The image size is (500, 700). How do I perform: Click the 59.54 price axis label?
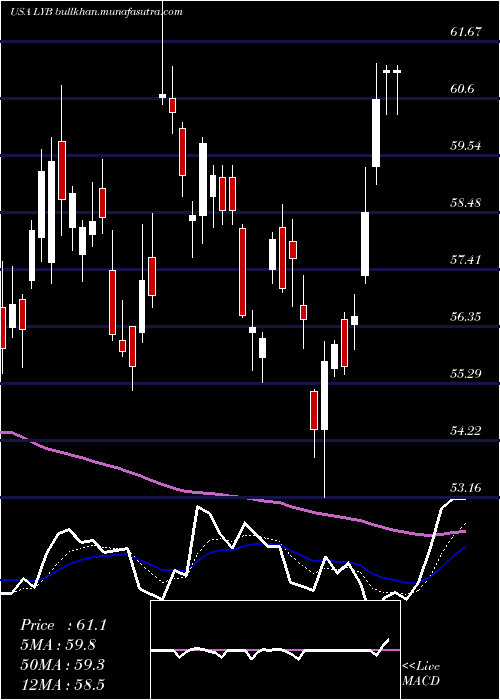[466, 146]
